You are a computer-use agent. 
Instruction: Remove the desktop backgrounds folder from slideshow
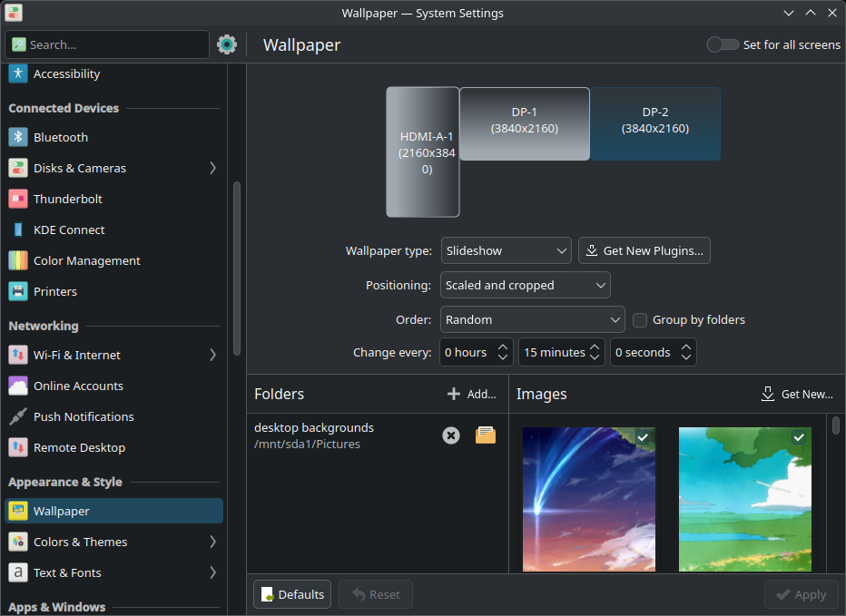tap(451, 435)
